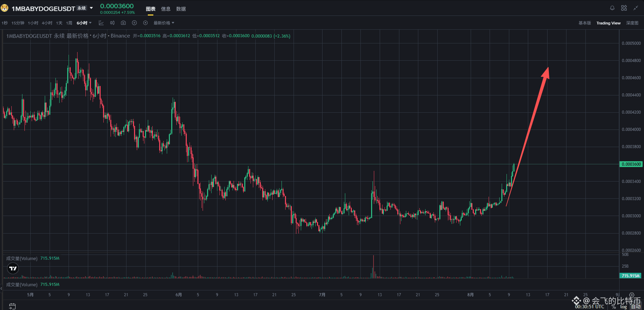Image resolution: width=644 pixels, height=310 pixels.
Task: Open the date range calendar icon at bottom left
Action: pos(12,306)
